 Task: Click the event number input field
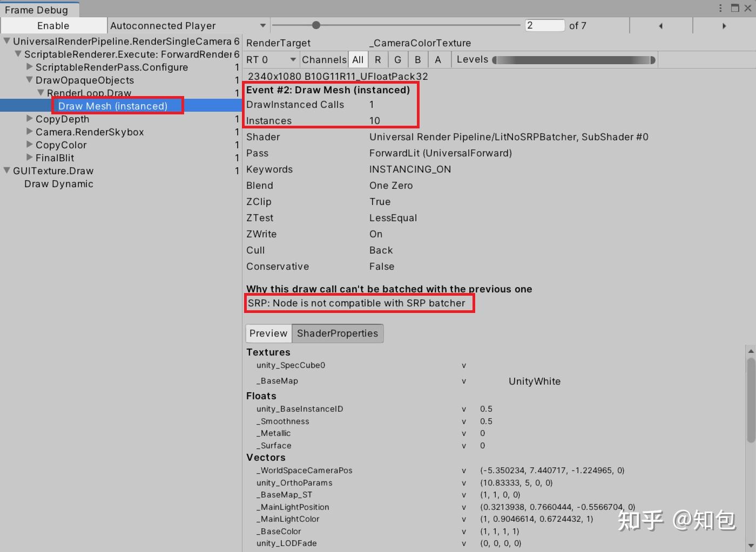pyautogui.click(x=544, y=25)
